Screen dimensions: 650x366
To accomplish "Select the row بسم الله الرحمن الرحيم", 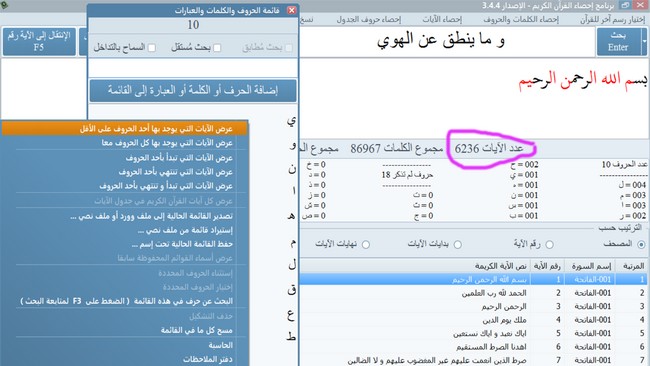I will (x=473, y=279).
